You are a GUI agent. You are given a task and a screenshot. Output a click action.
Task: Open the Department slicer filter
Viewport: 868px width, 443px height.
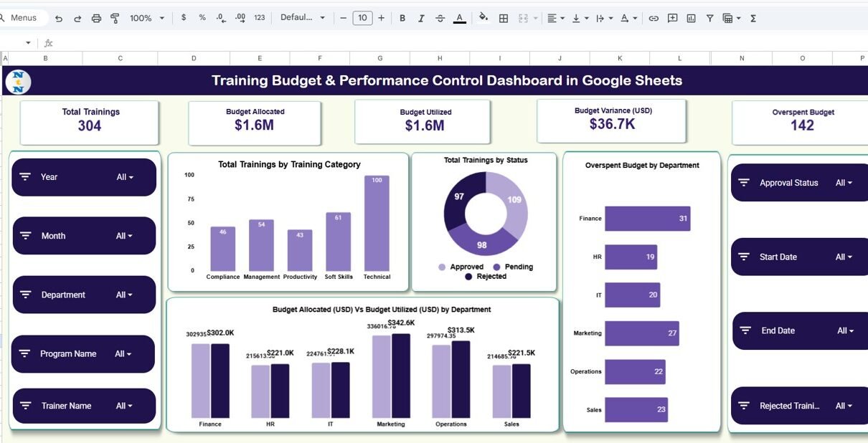(x=126, y=295)
